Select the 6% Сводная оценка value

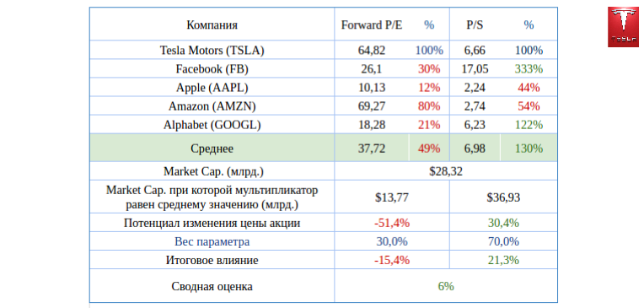tap(446, 286)
